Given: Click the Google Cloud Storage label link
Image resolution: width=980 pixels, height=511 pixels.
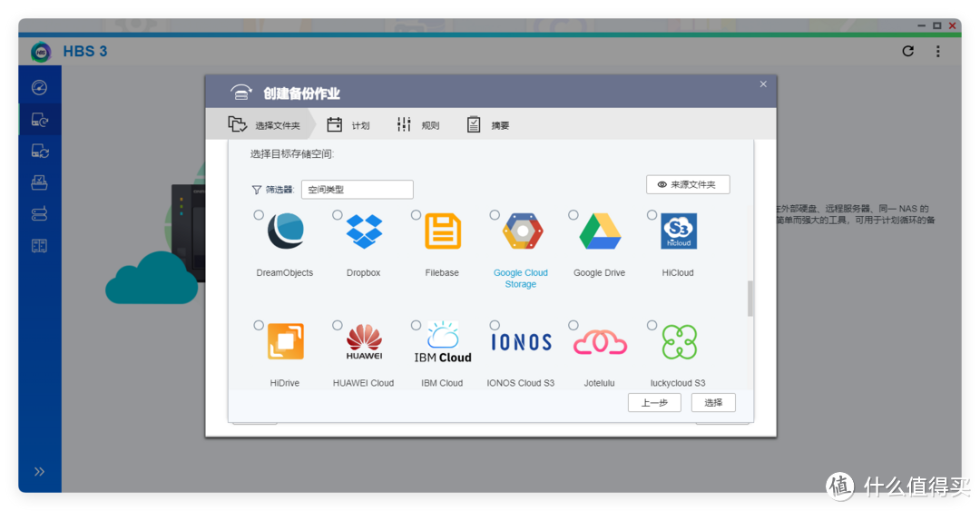Looking at the screenshot, I should pos(521,279).
